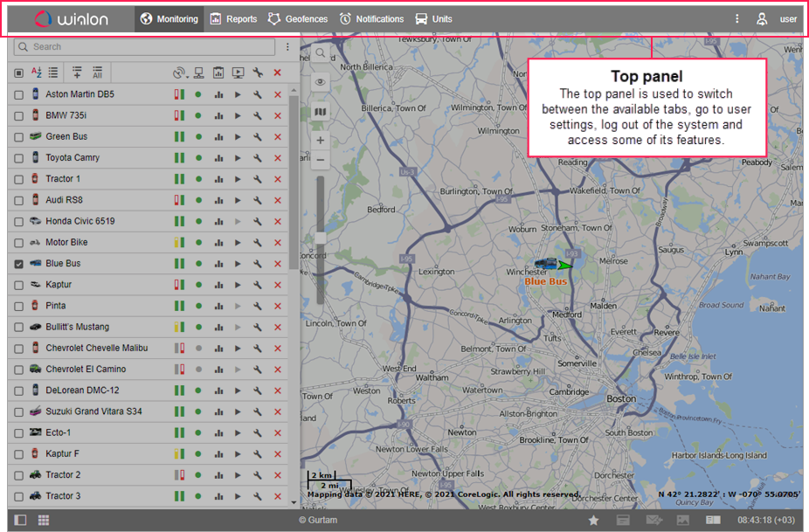Zoom in the map with plus
The width and height of the screenshot is (809, 532).
321,141
